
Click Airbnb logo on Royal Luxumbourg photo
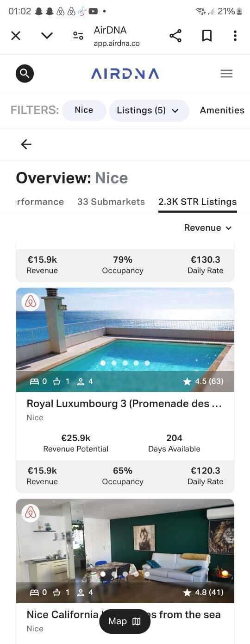31,302
